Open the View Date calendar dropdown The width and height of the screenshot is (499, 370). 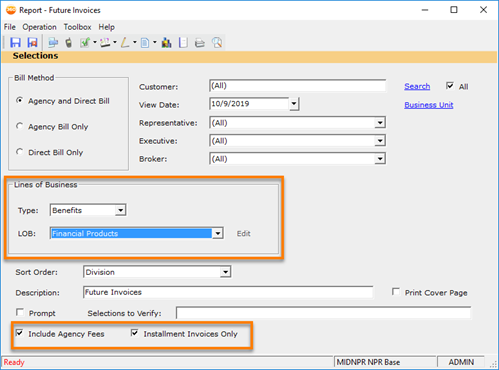pyautogui.click(x=294, y=104)
